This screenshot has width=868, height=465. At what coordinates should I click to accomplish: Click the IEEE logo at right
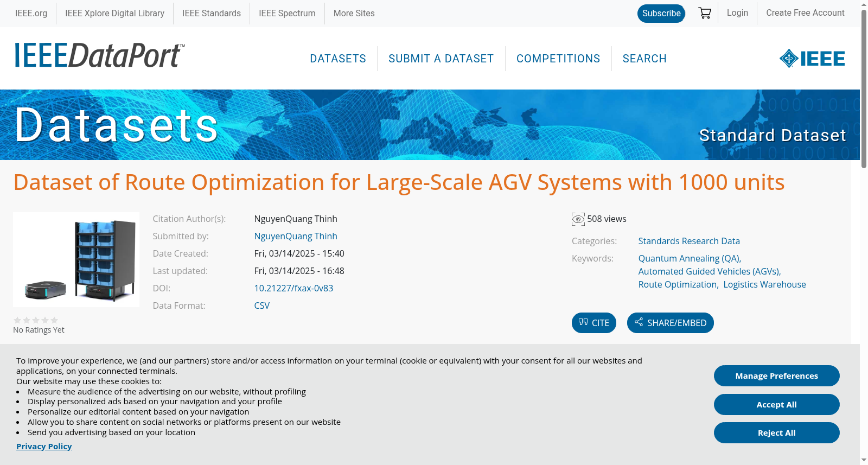point(812,59)
